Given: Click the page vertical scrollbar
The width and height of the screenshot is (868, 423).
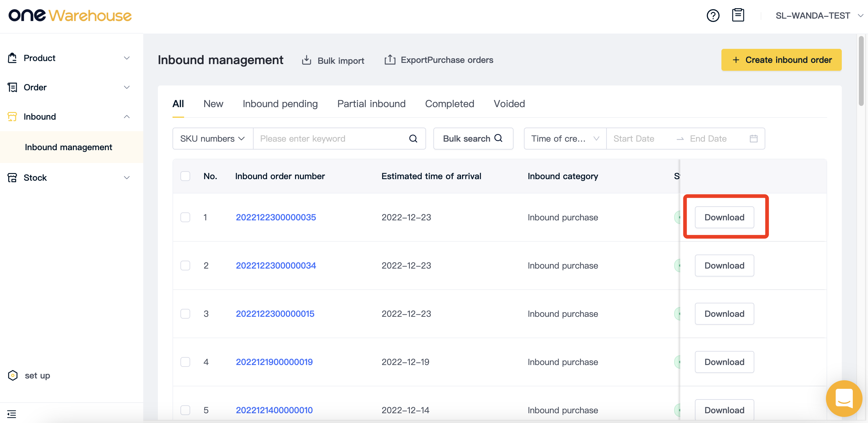Looking at the screenshot, I should 861,71.
